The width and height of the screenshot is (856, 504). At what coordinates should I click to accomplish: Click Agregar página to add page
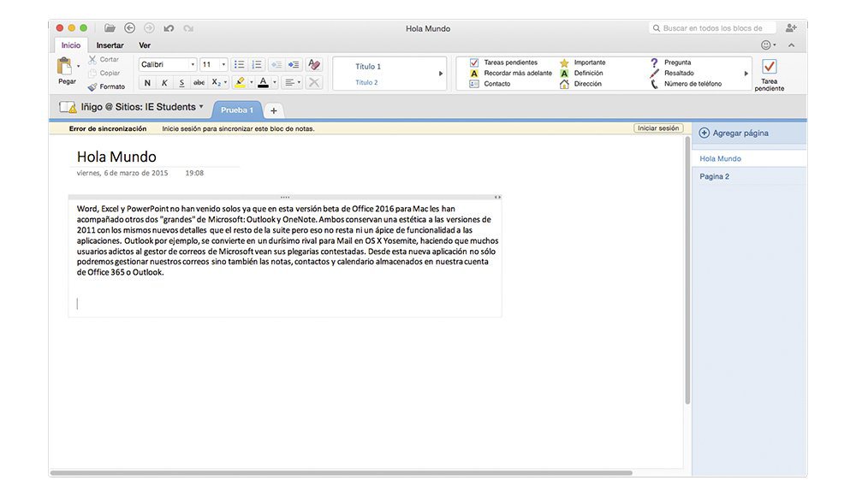(734, 133)
